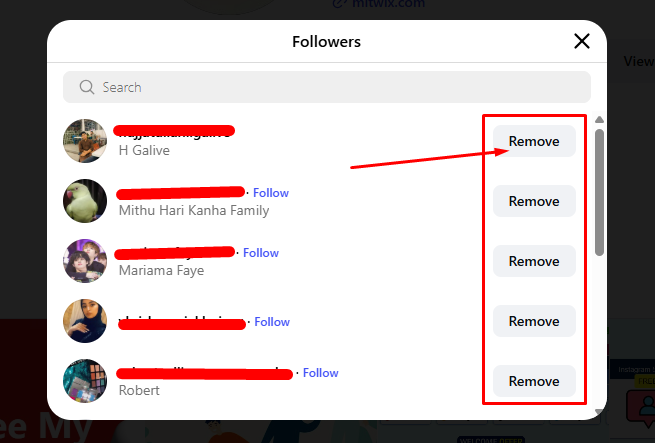Follow back Robert
The width and height of the screenshot is (655, 443).
click(x=321, y=373)
